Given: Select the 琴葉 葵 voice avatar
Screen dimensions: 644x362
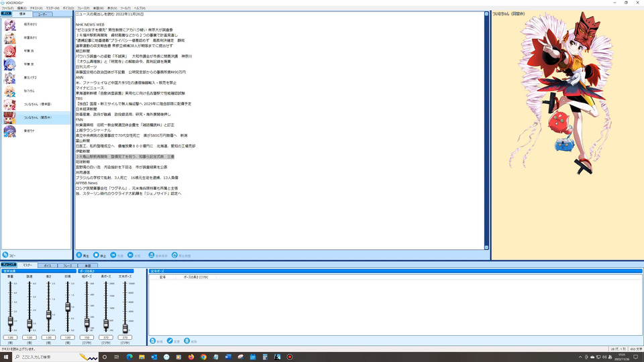Looking at the screenshot, I should point(9,64).
